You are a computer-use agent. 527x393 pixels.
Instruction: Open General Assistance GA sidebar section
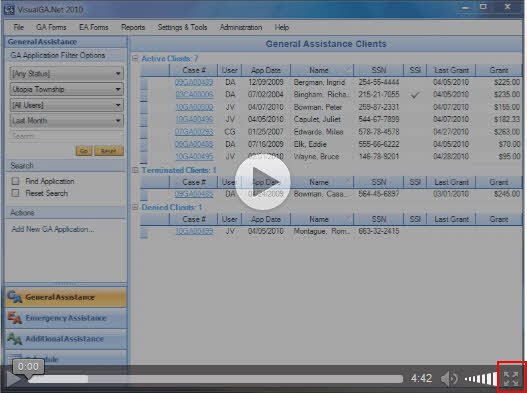pyautogui.click(x=66, y=297)
